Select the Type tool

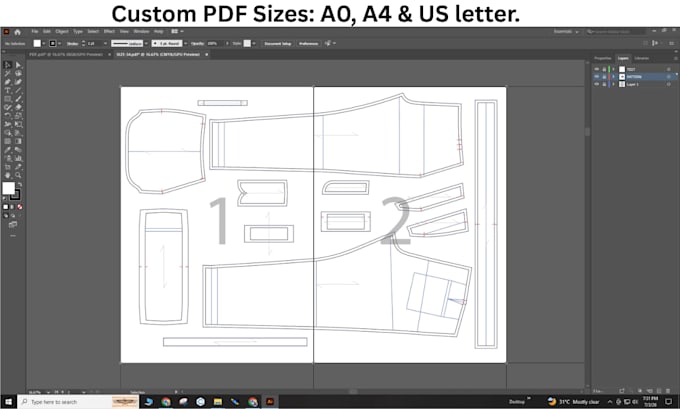click(7, 91)
